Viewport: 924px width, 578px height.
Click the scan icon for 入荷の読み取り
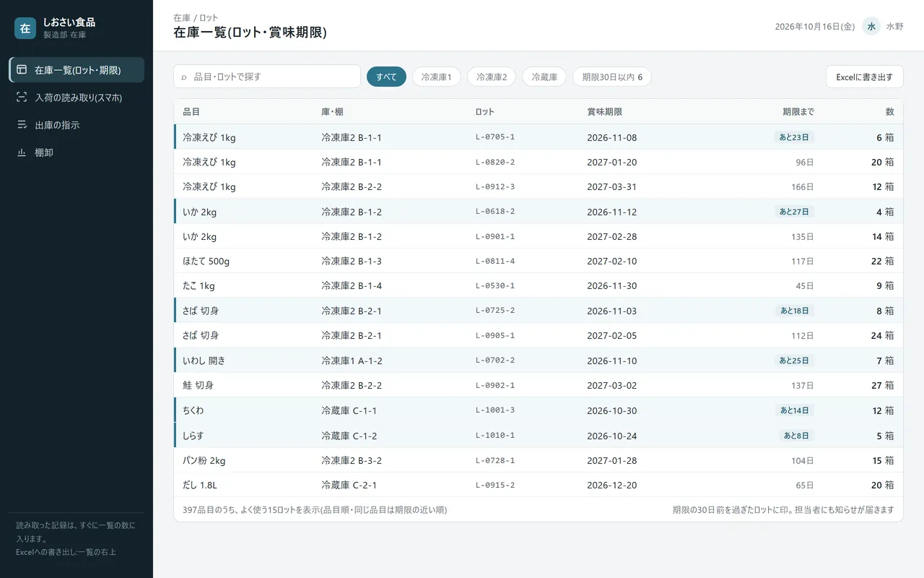pyautogui.click(x=22, y=98)
